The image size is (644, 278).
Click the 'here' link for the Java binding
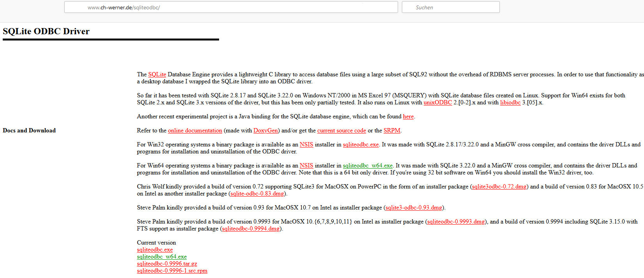408,116
